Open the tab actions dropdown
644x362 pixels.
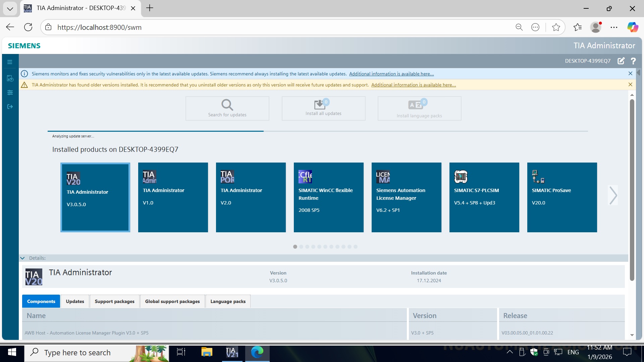[x=10, y=8]
